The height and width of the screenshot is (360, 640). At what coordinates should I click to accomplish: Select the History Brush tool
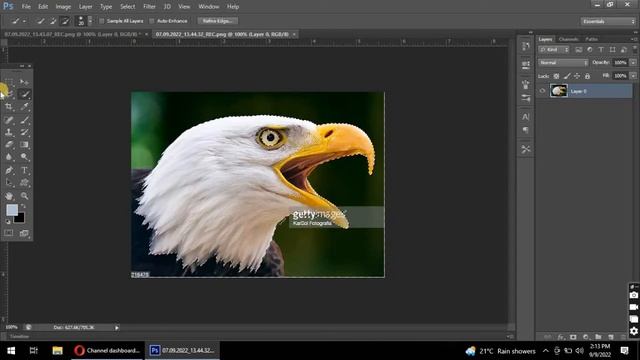[x=24, y=132]
